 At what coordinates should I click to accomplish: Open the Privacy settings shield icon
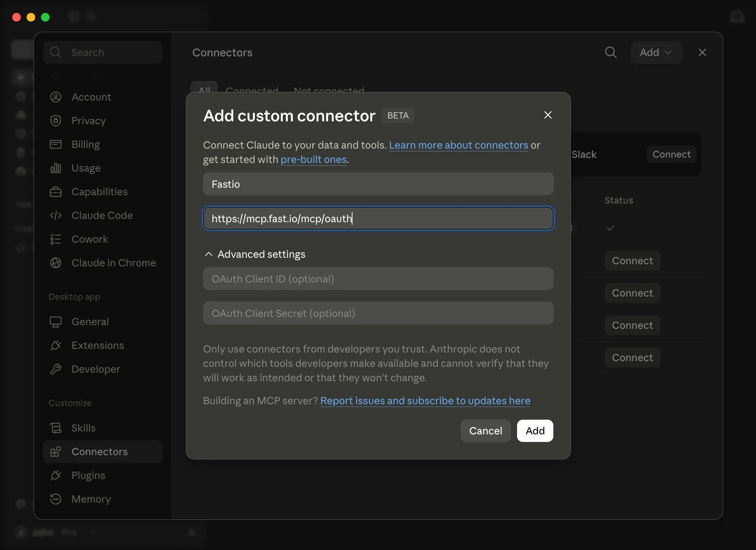(x=55, y=121)
